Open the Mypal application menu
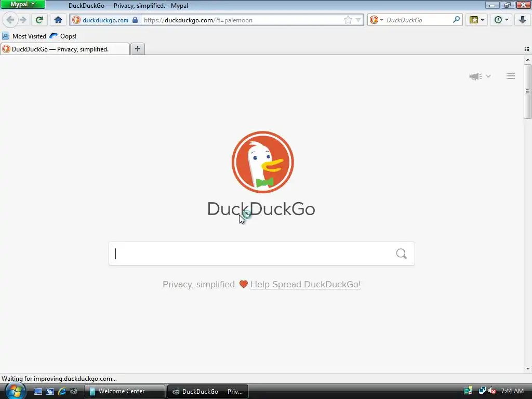Viewport: 532px width, 399px height. [x=23, y=4]
